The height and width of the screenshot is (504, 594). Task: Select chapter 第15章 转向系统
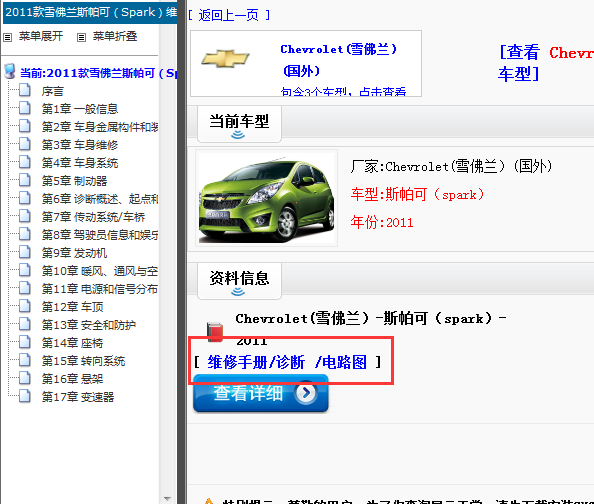[83, 361]
